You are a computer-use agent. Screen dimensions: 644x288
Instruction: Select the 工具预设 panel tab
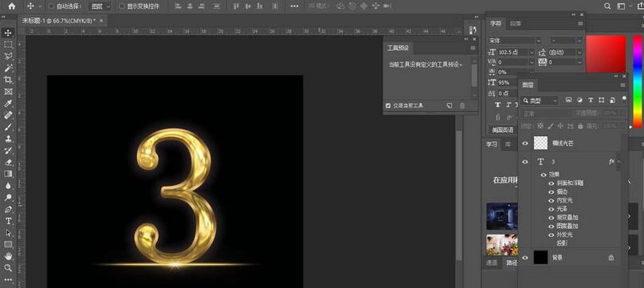399,48
